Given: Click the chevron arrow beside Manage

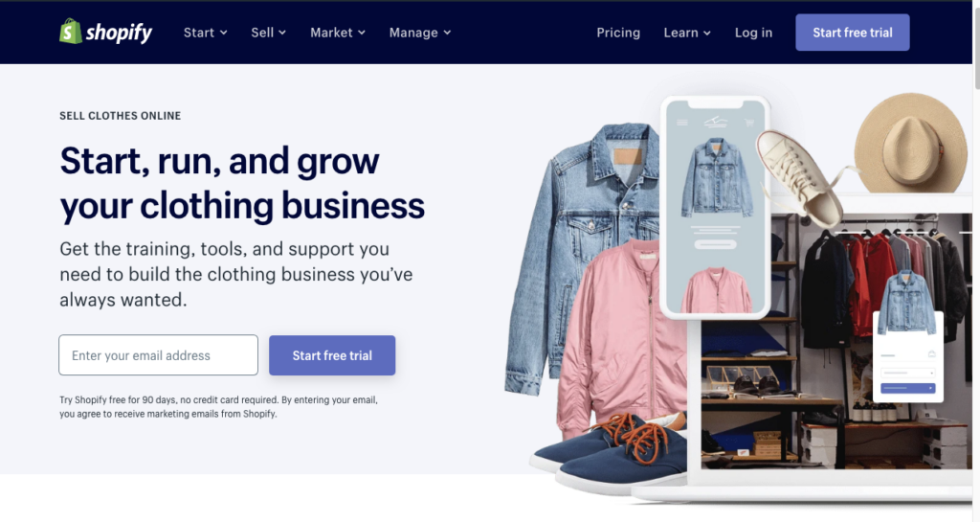Looking at the screenshot, I should point(448,33).
